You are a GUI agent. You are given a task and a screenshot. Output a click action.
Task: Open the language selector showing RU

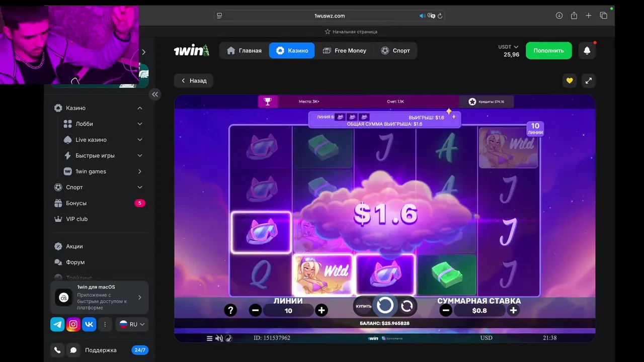point(132,324)
